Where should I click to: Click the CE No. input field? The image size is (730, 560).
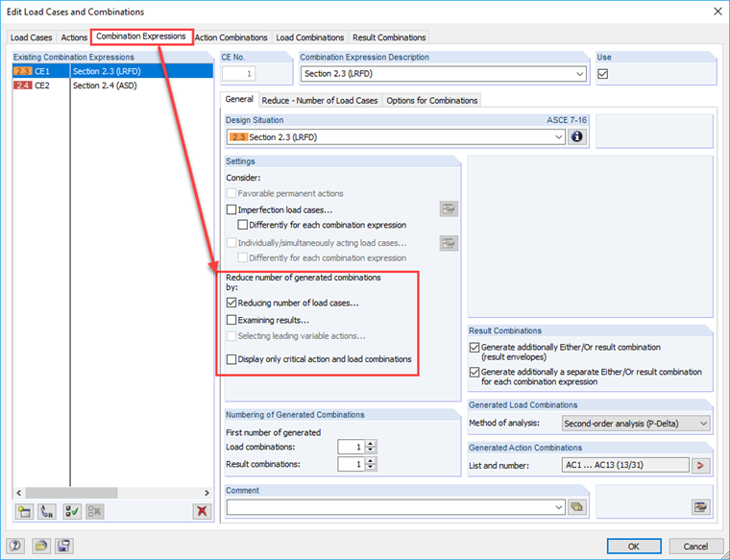[x=239, y=74]
